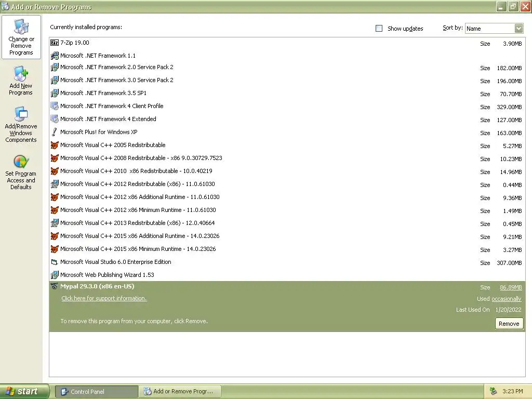Click the .NET Framework 3.0 Service Pack 2 icon
This screenshot has width=532, height=399.
[54, 80]
